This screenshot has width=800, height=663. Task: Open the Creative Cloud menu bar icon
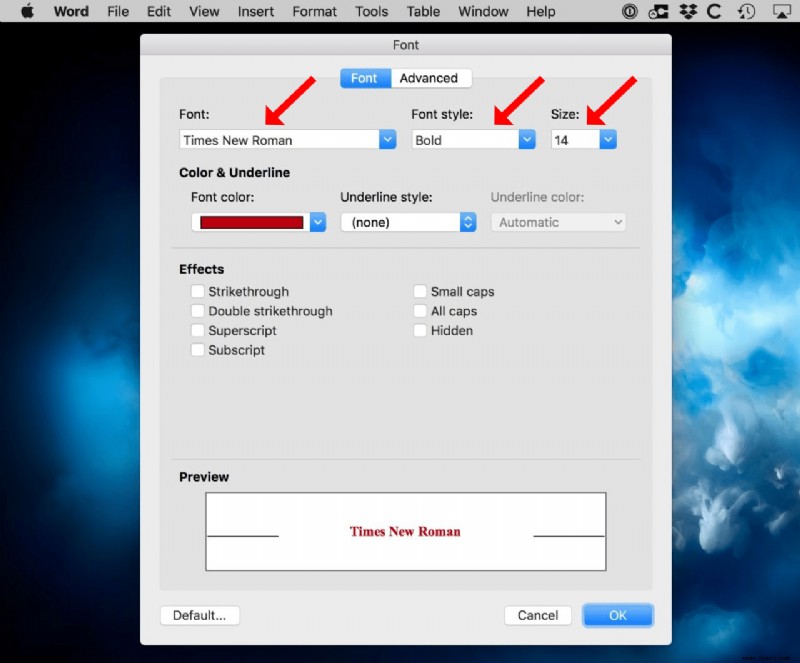658,11
